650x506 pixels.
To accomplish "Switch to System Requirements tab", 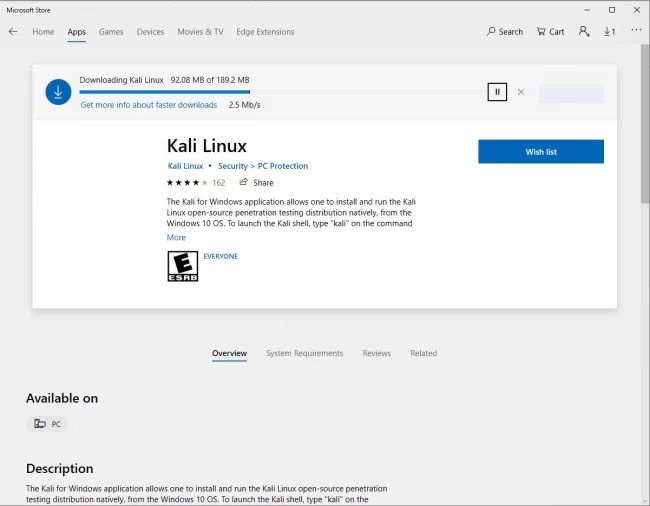I will pyautogui.click(x=305, y=353).
